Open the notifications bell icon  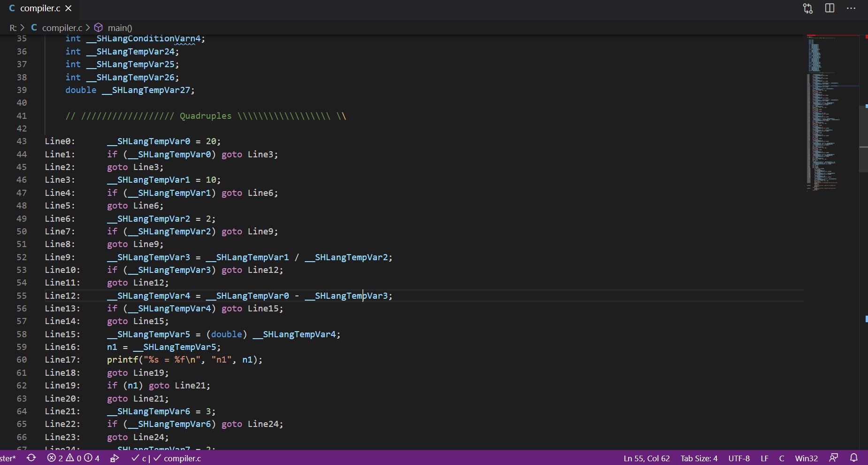pyautogui.click(x=854, y=458)
